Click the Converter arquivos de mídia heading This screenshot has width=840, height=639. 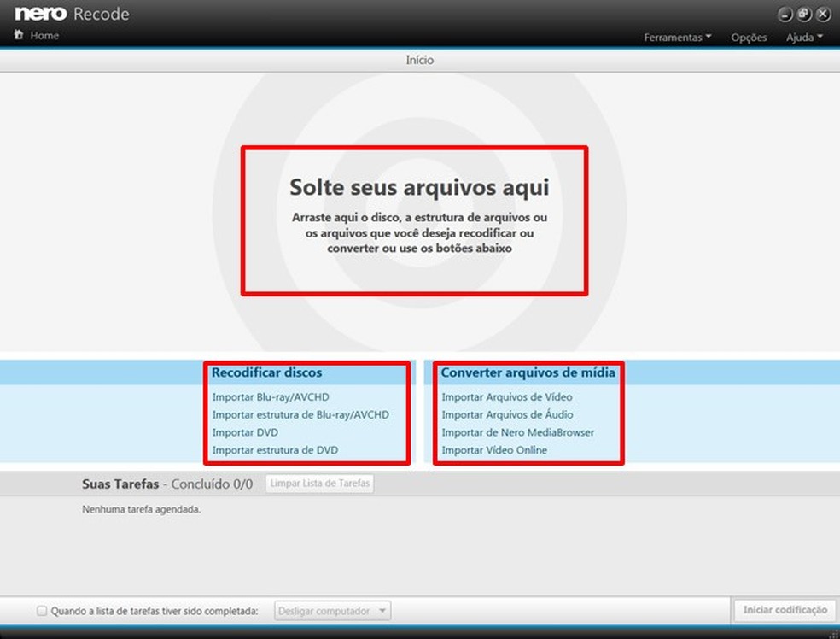pyautogui.click(x=528, y=372)
